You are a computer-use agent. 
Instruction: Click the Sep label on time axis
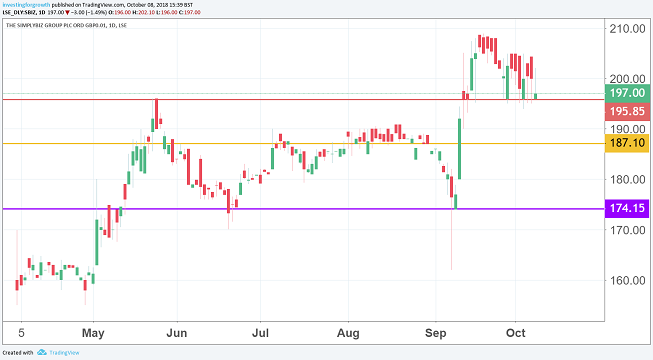tap(436, 333)
